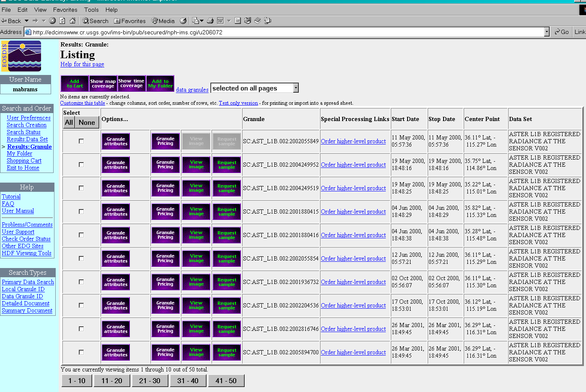Open the Shopping Cart sidebar link

(24, 160)
